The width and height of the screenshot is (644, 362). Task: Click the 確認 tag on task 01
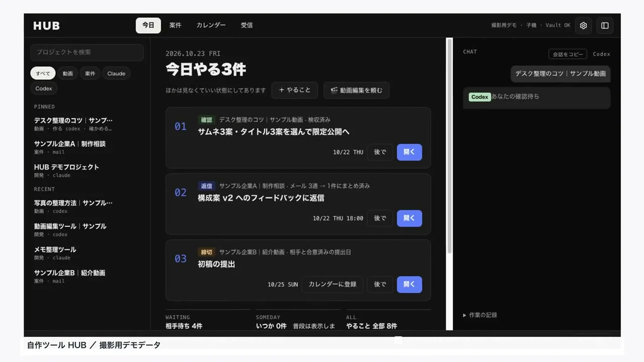(x=207, y=120)
